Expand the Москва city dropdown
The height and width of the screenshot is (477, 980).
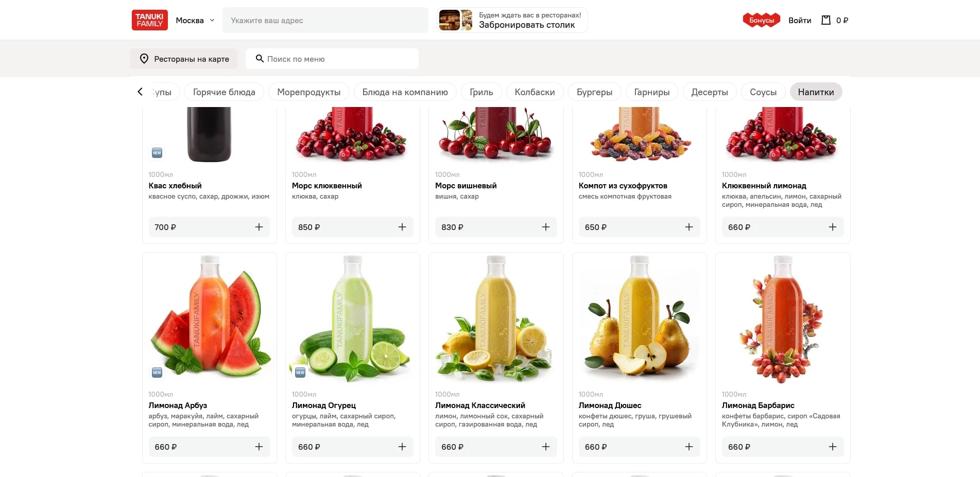pos(195,20)
